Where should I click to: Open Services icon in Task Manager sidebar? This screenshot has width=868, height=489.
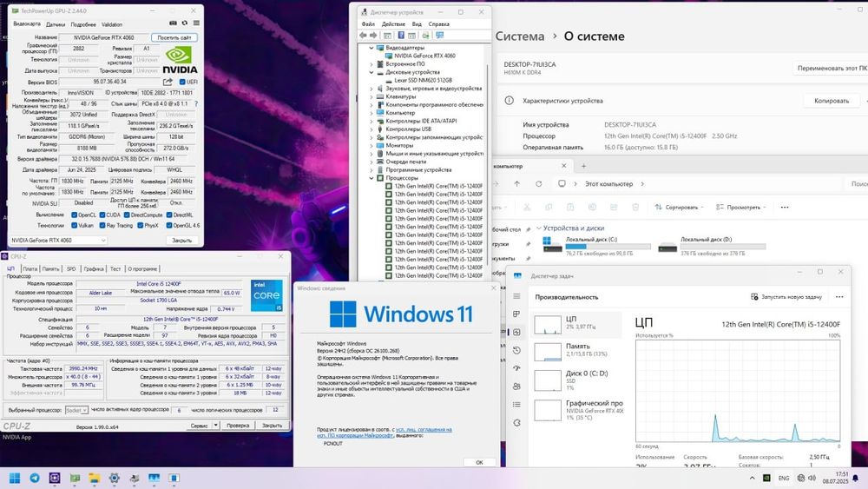click(516, 422)
